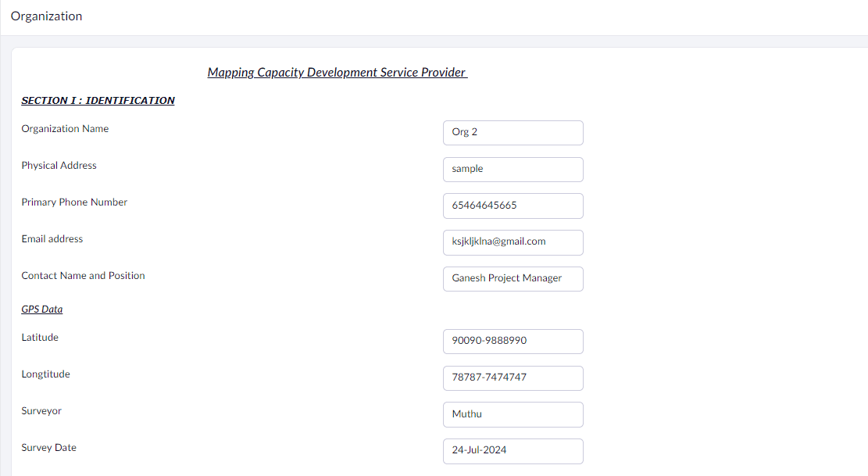
Task: Click the Surveyor label text
Action: tap(41, 411)
